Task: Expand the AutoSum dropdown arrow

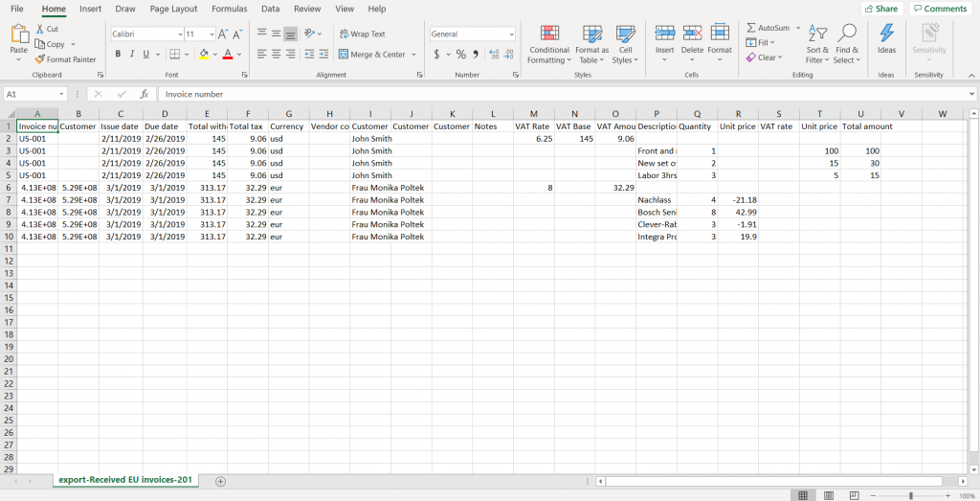Action: click(797, 28)
